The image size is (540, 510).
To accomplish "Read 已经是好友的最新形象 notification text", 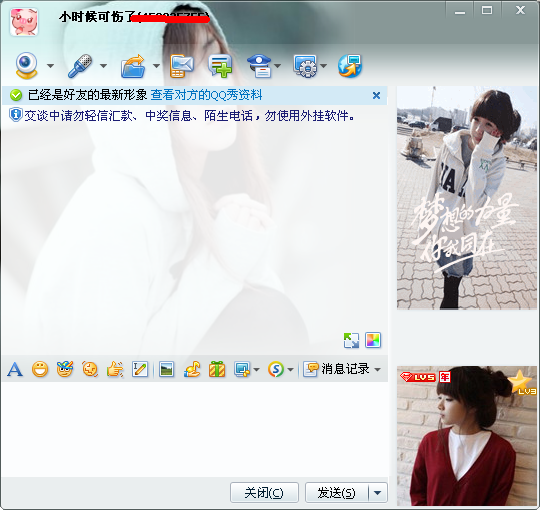I will [x=87, y=95].
